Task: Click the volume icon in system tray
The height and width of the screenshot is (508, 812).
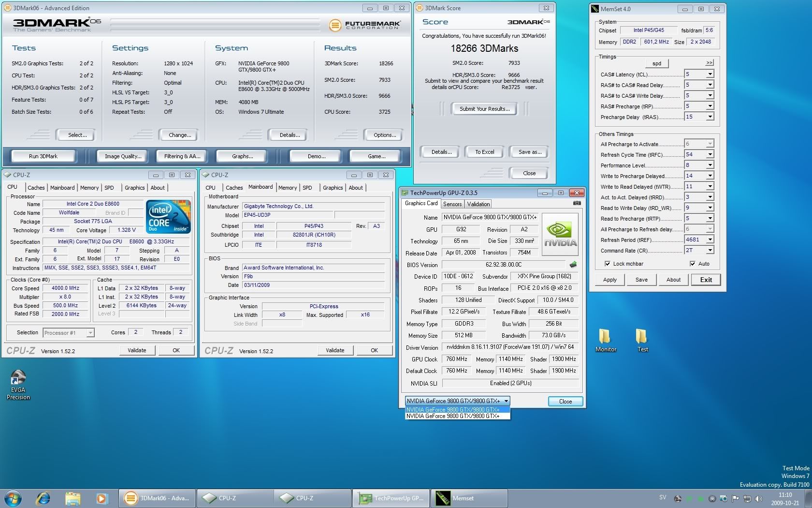Action: (x=758, y=499)
